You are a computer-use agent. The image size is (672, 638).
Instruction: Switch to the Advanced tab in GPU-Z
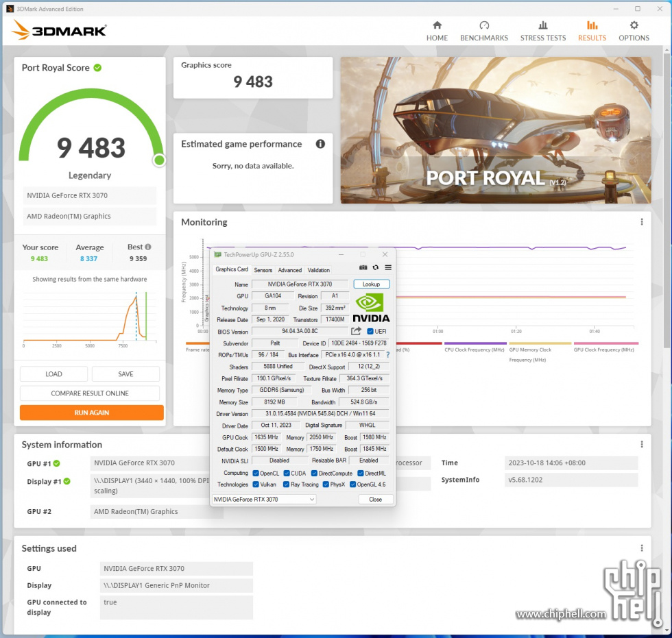pyautogui.click(x=289, y=270)
